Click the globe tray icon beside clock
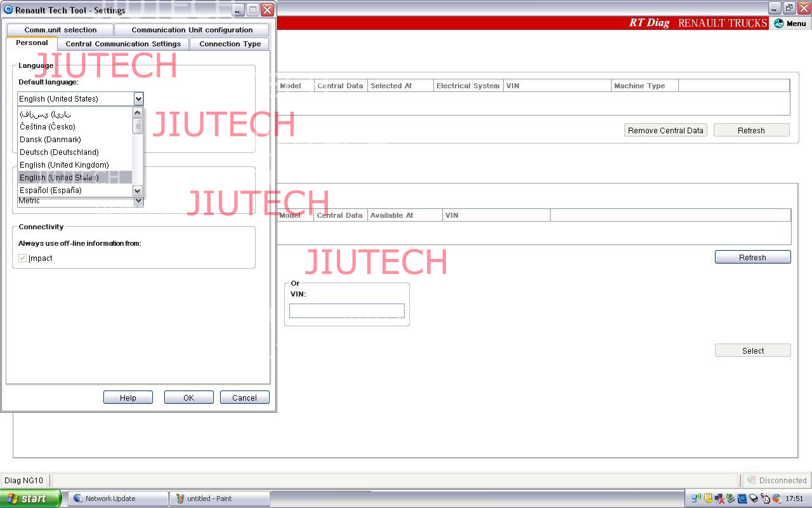The image size is (812, 508). (776, 498)
